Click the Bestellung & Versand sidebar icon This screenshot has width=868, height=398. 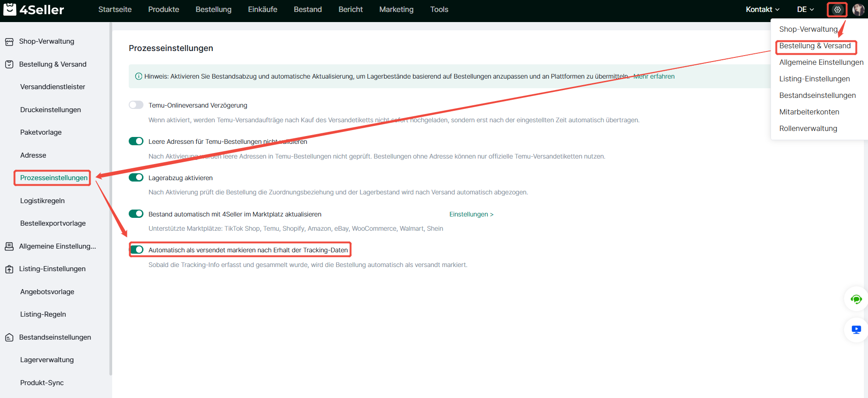click(x=9, y=64)
